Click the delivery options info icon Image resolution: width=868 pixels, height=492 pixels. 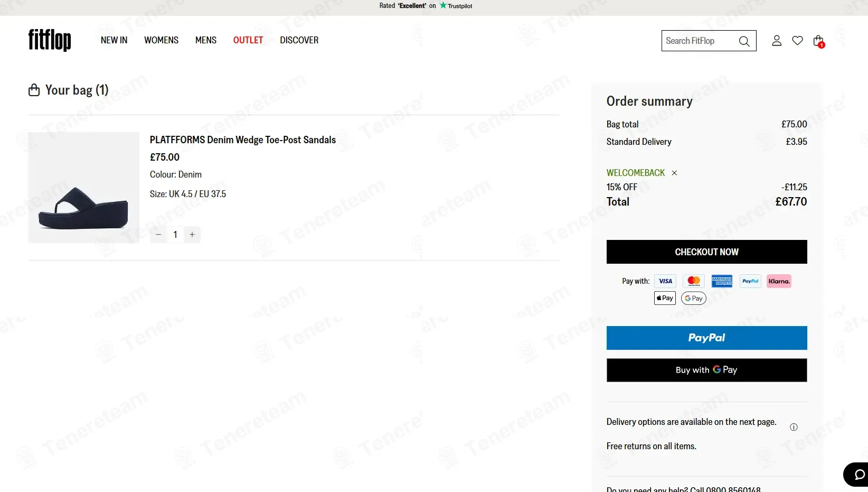point(794,427)
